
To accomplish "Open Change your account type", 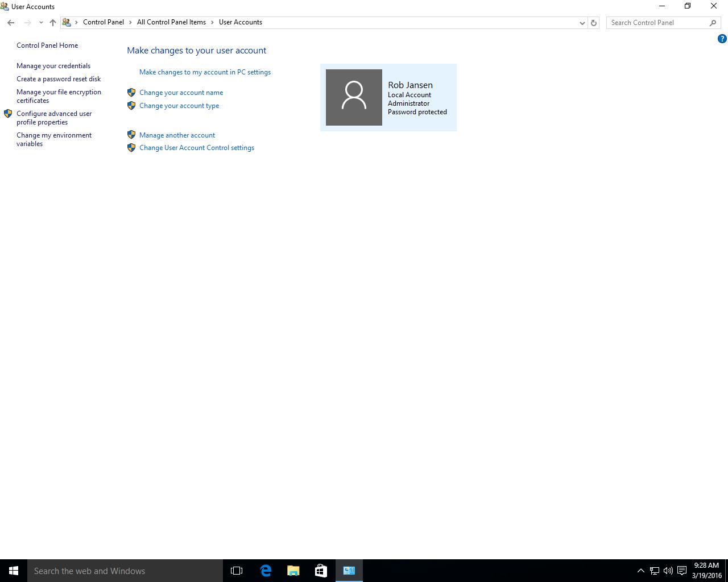I will click(x=179, y=106).
